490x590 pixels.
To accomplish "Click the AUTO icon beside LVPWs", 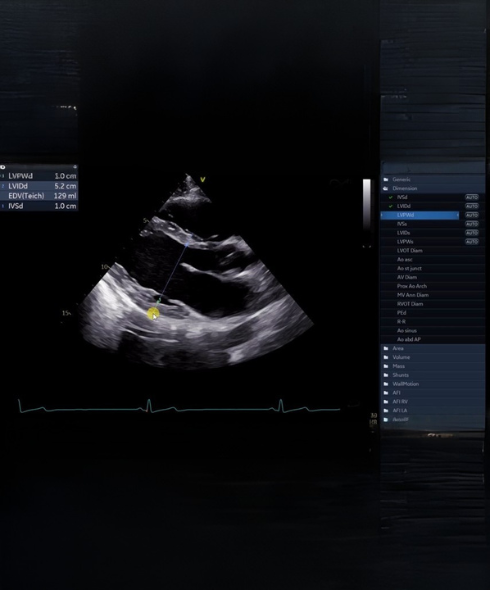I will [472, 242].
